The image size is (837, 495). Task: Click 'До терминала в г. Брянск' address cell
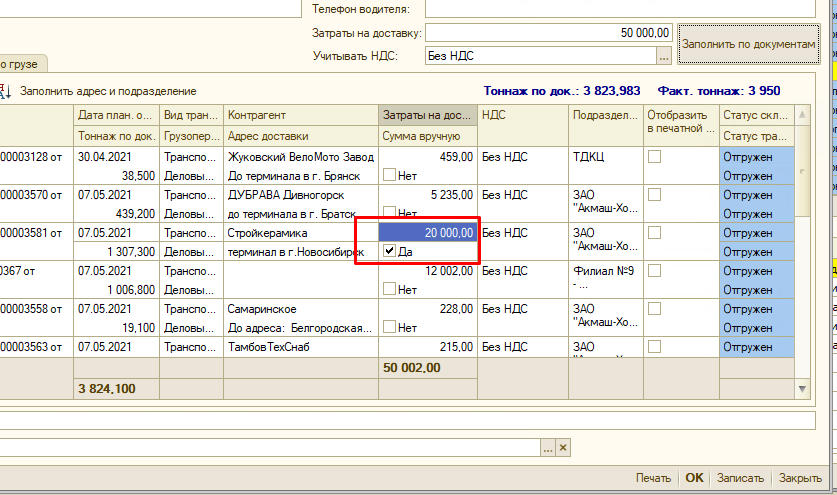[x=301, y=176]
